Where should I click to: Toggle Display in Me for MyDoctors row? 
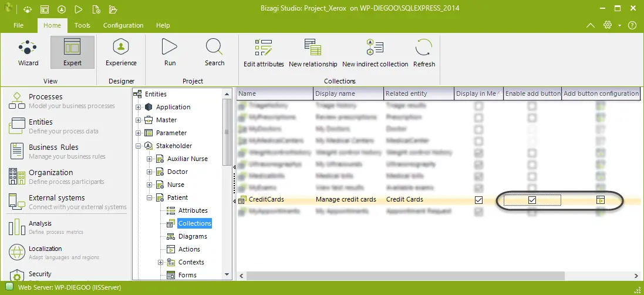pyautogui.click(x=478, y=129)
